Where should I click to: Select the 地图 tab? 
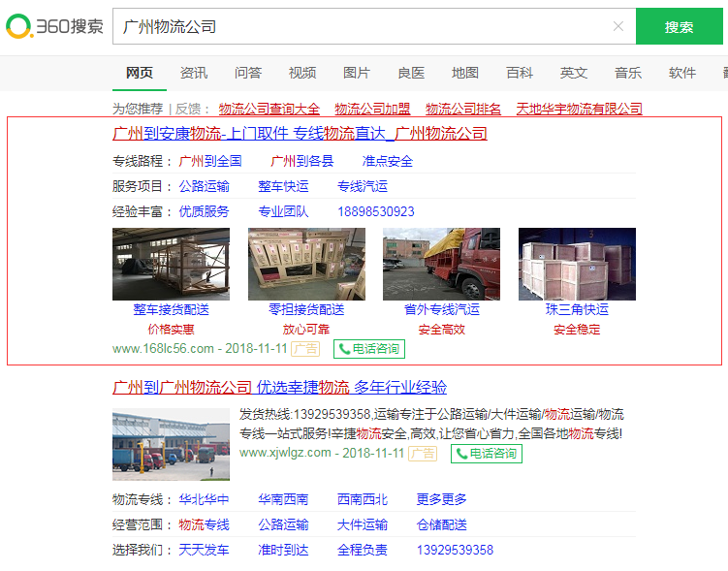[x=465, y=73]
